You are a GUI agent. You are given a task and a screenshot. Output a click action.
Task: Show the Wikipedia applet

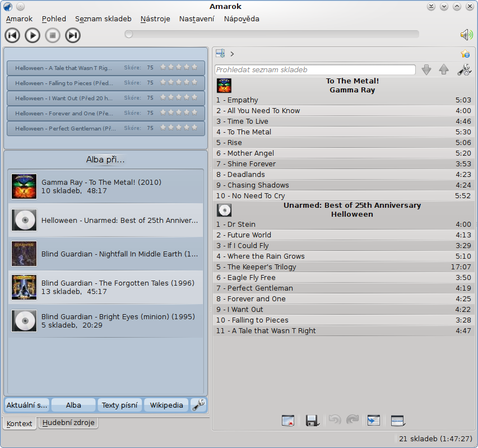point(166,405)
